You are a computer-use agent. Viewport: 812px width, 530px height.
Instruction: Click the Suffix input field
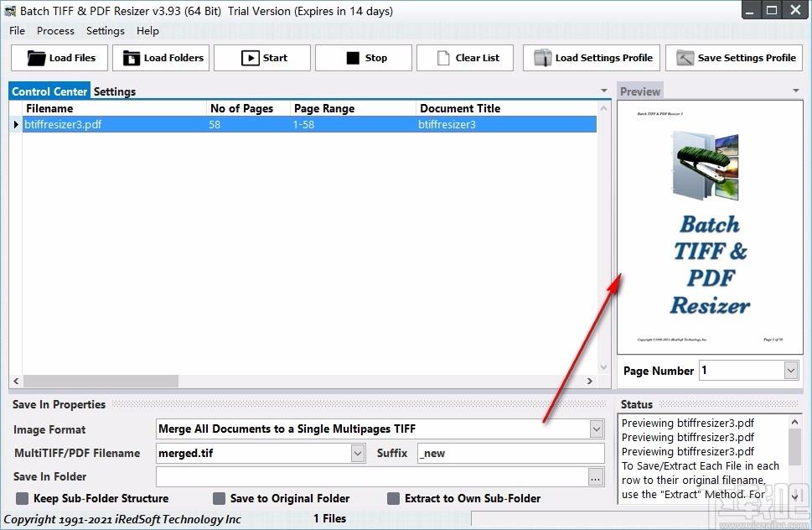pyautogui.click(x=510, y=454)
